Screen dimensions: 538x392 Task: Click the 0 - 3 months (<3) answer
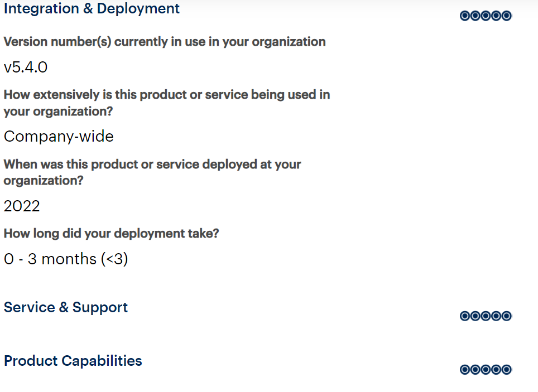[66, 259]
